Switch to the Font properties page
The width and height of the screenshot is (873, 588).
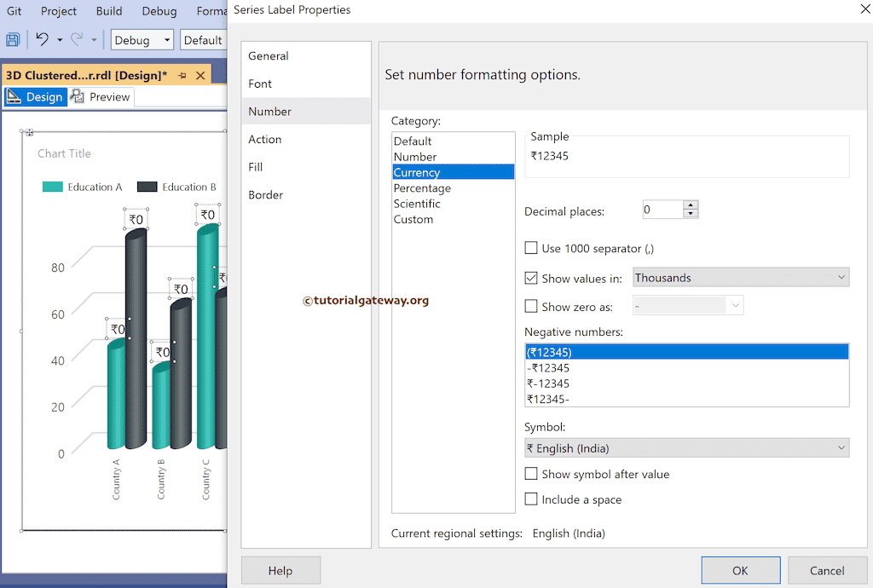[x=260, y=83]
